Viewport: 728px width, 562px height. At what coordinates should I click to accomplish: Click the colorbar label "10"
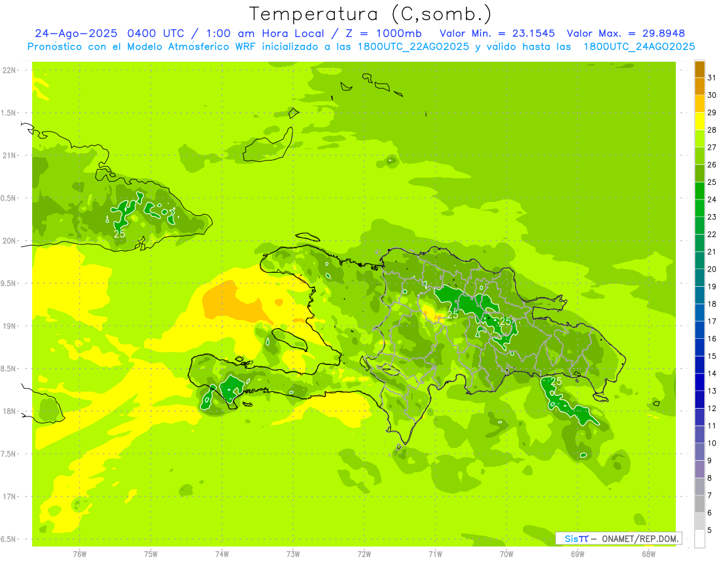point(712,443)
